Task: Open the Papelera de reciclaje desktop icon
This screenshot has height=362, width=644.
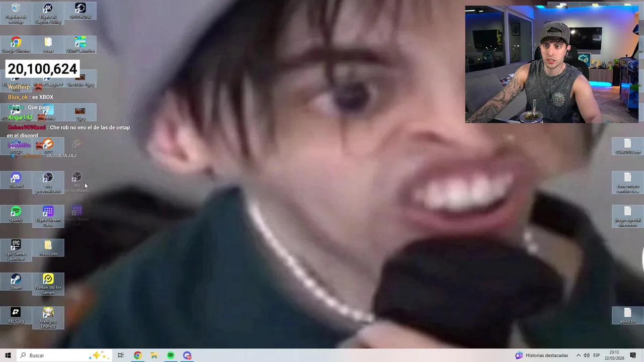Action: coord(16,13)
